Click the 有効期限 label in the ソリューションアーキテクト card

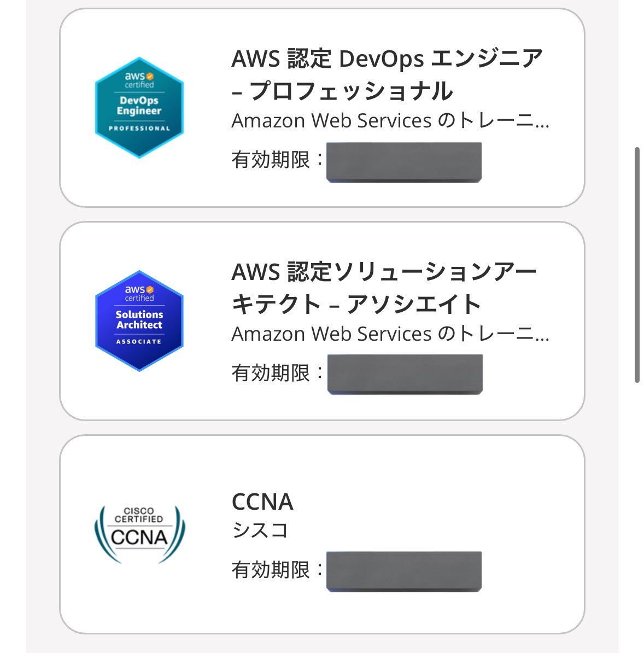click(271, 374)
